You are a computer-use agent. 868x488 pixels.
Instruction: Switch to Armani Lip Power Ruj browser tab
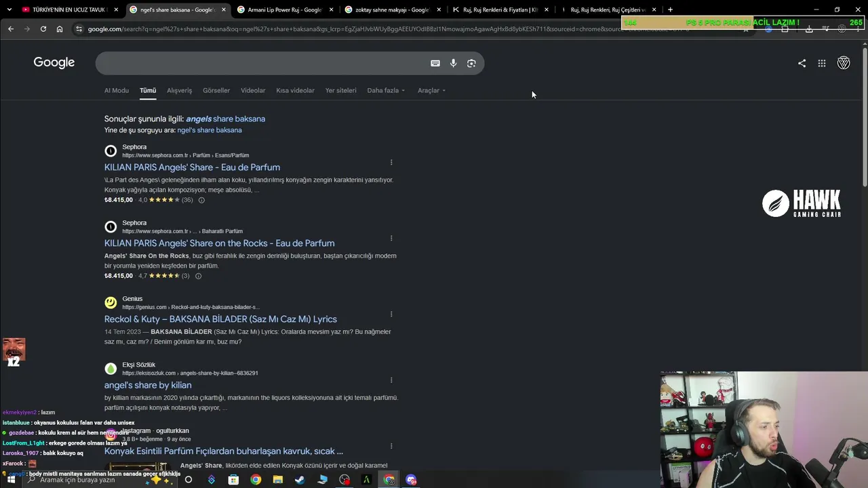pos(284,9)
